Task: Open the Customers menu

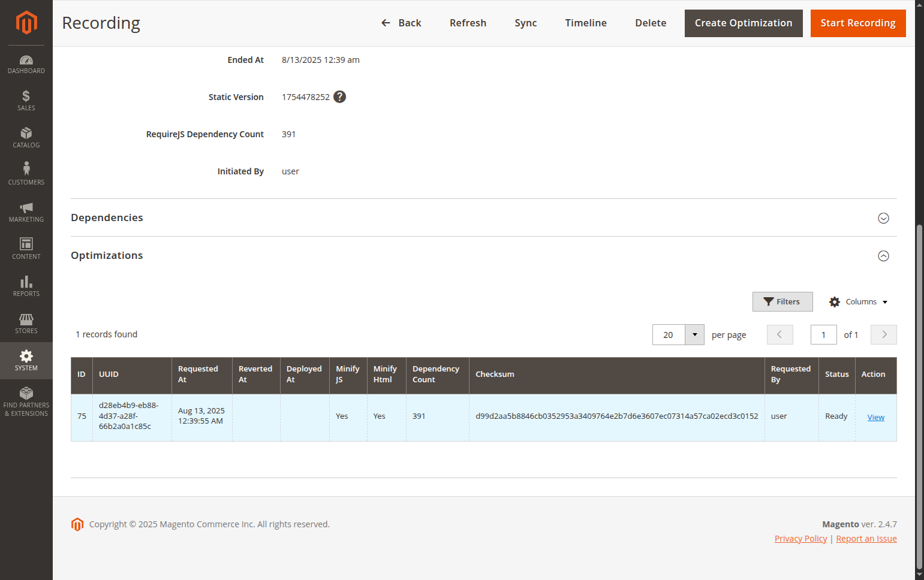Action: pyautogui.click(x=26, y=175)
